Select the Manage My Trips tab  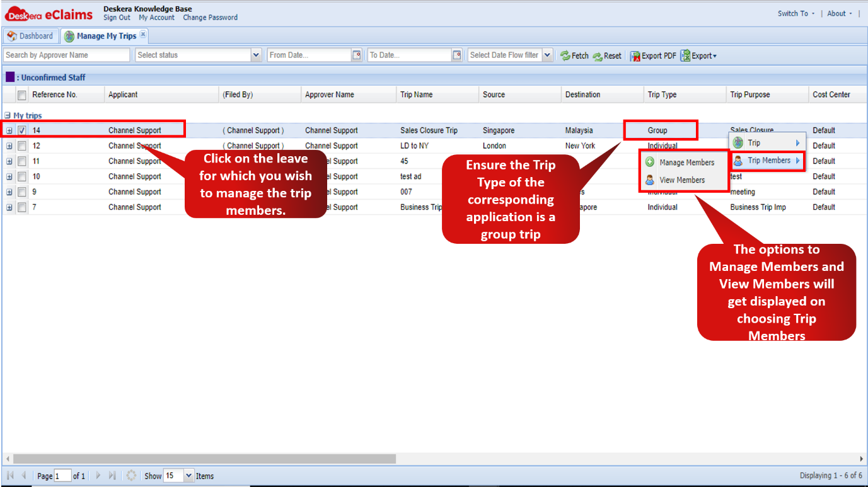105,36
